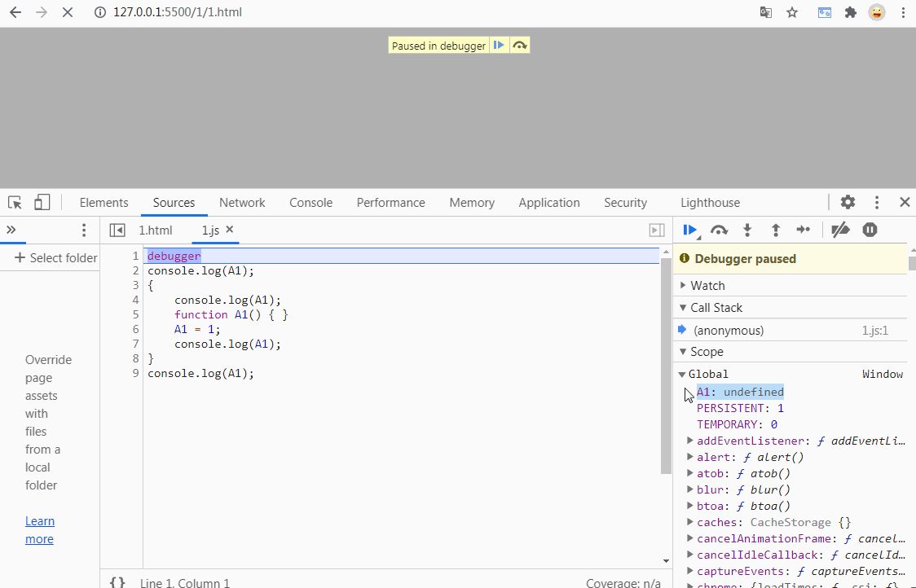
Task: Open the Console panel
Action: pos(310,203)
